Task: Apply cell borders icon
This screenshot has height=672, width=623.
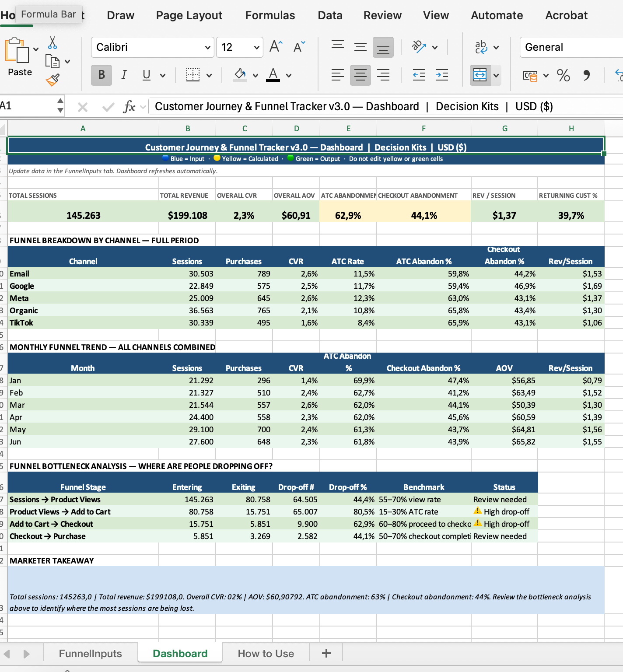Action: coord(193,75)
